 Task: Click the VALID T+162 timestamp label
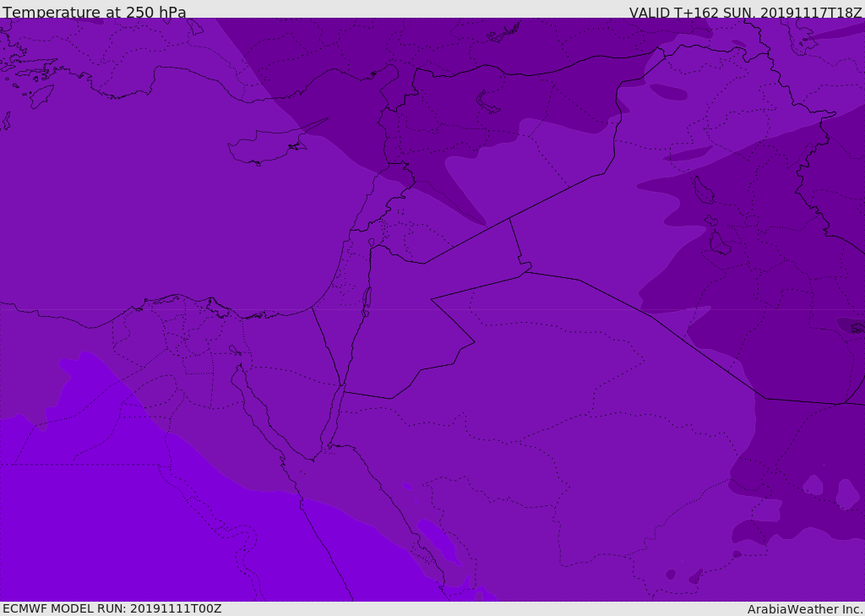(x=745, y=12)
